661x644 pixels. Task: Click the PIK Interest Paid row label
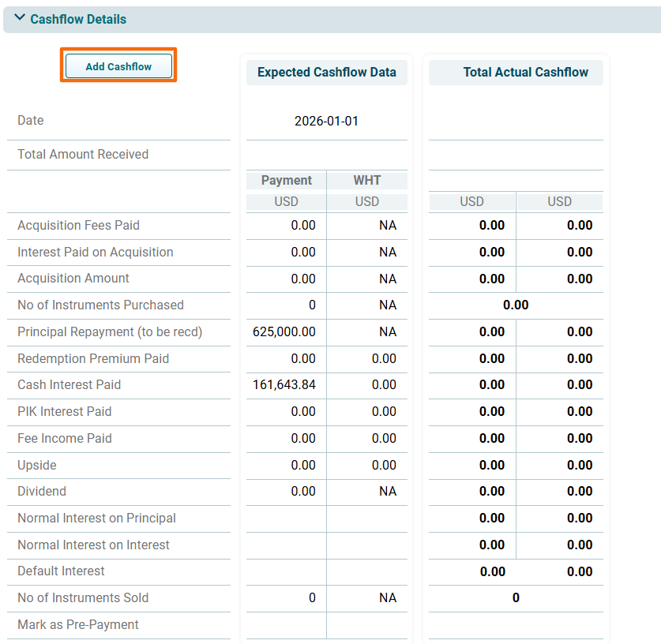click(x=65, y=412)
